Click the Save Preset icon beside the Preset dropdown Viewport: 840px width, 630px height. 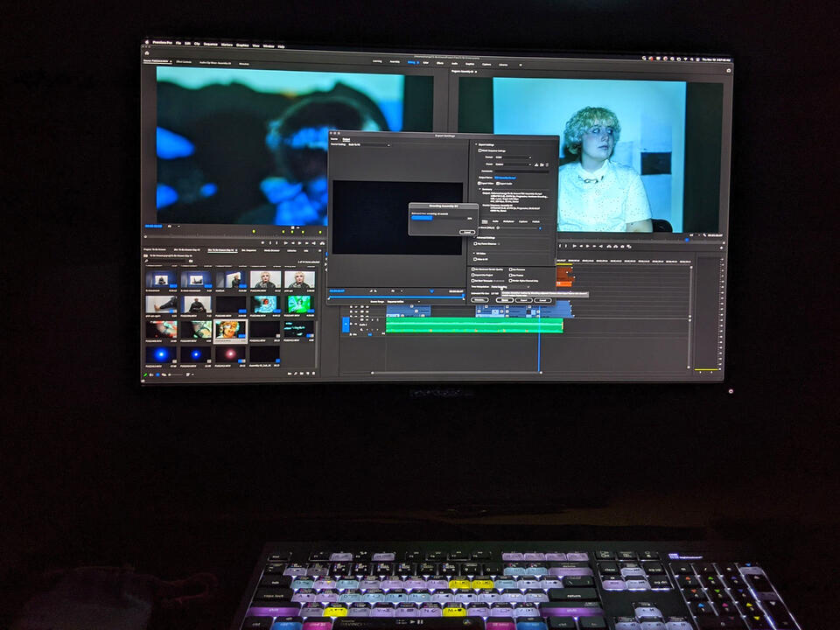(x=537, y=164)
